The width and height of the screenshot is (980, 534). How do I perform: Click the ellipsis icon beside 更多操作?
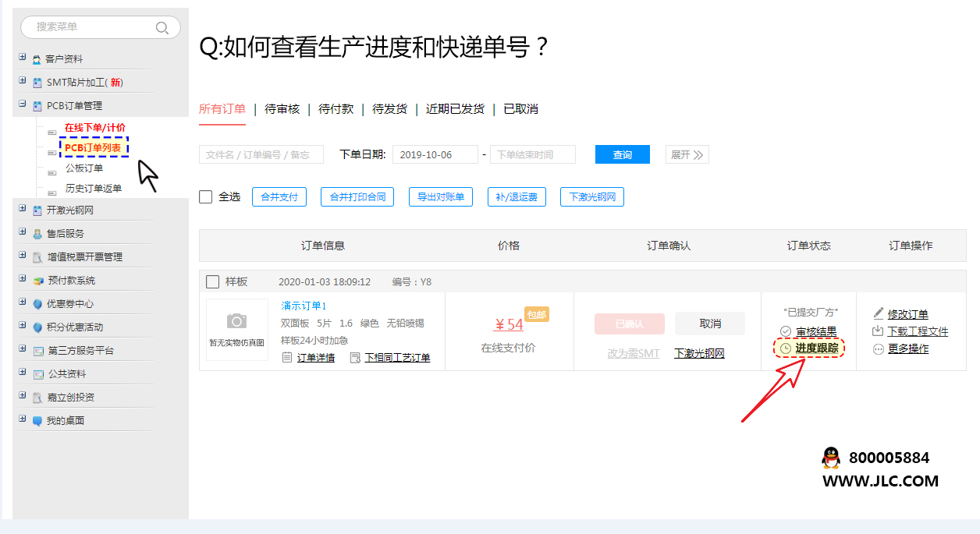pos(879,349)
